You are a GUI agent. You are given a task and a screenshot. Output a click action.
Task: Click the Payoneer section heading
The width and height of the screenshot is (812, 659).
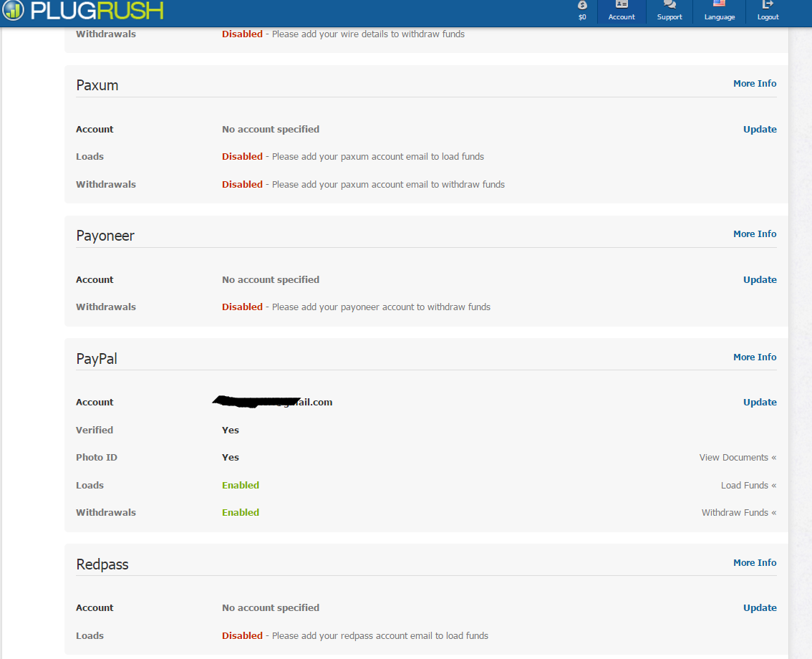(105, 236)
